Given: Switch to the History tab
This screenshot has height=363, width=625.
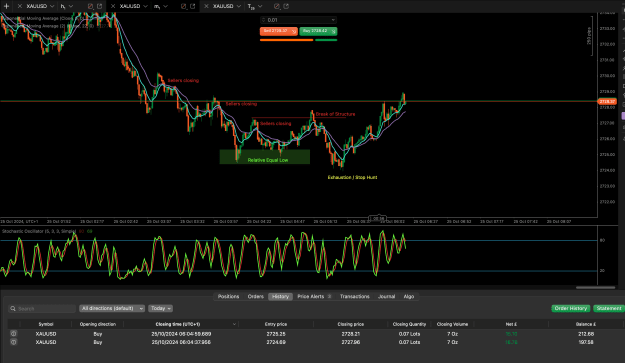Looking at the screenshot, I should point(280,296).
